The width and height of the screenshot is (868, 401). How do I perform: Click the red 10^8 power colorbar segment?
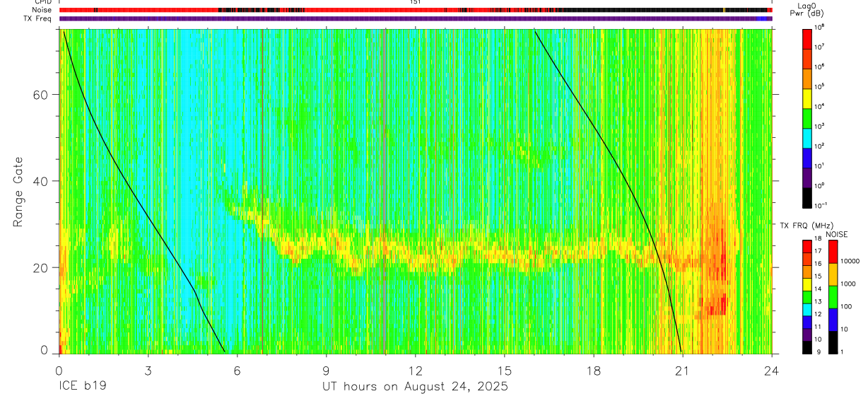pyautogui.click(x=807, y=37)
